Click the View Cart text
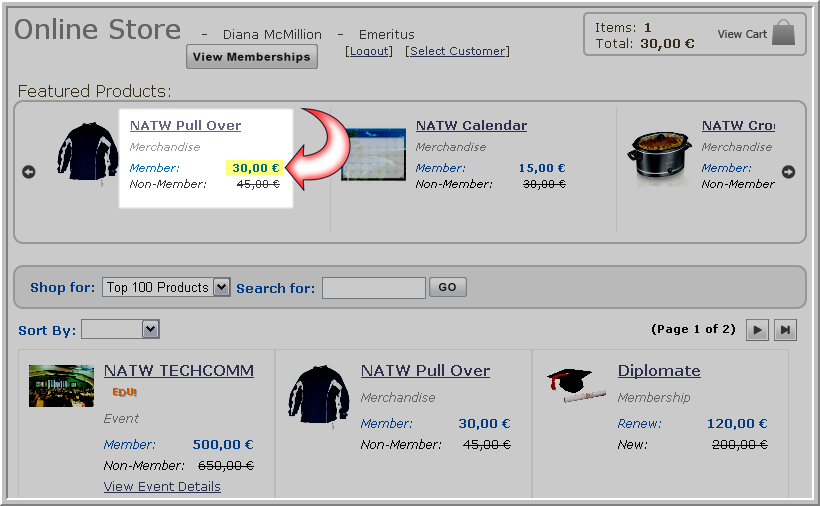 tap(742, 34)
